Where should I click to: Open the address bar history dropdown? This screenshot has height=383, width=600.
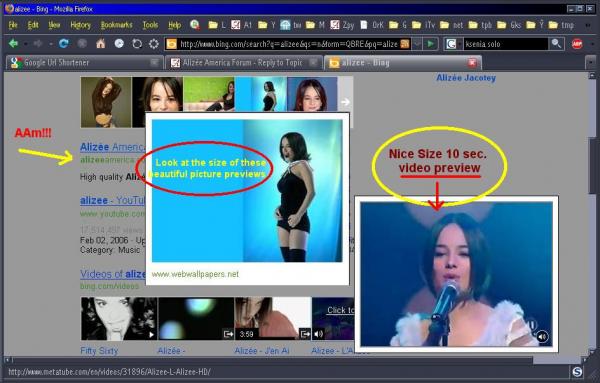pyautogui.click(x=417, y=44)
